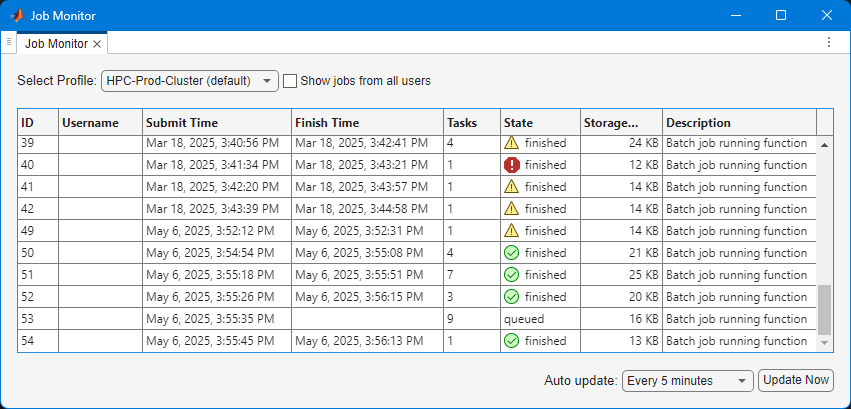Click the State column header
The height and width of the screenshot is (409, 851).
tap(539, 122)
